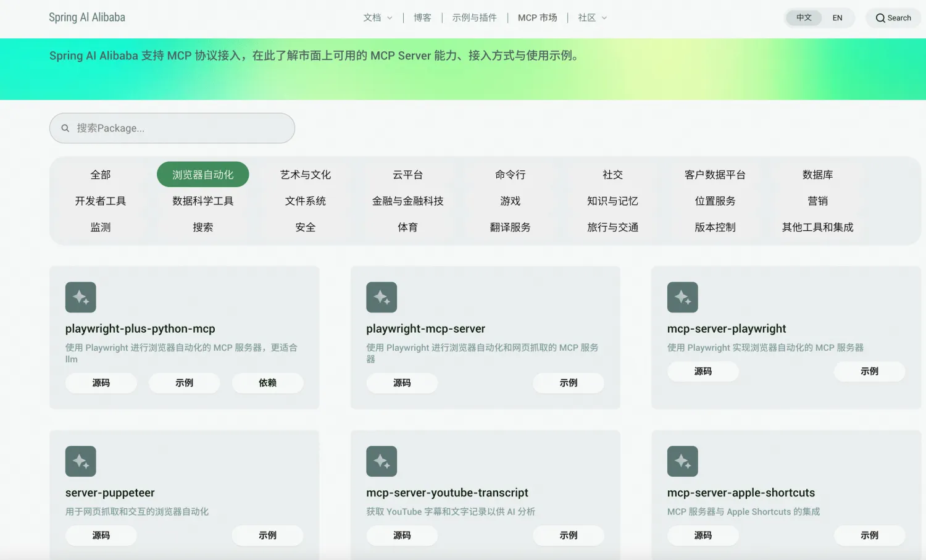Click the mcp-server-playwright package icon

click(x=682, y=298)
